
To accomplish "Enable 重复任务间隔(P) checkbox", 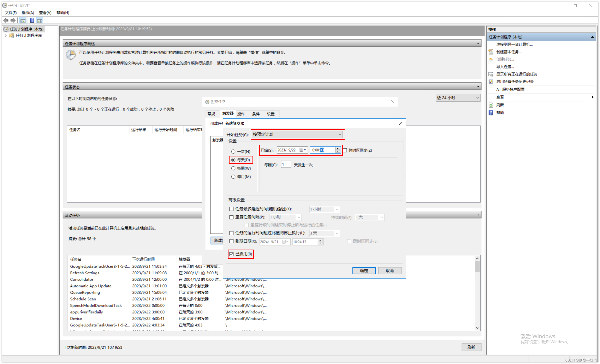I will click(x=231, y=217).
